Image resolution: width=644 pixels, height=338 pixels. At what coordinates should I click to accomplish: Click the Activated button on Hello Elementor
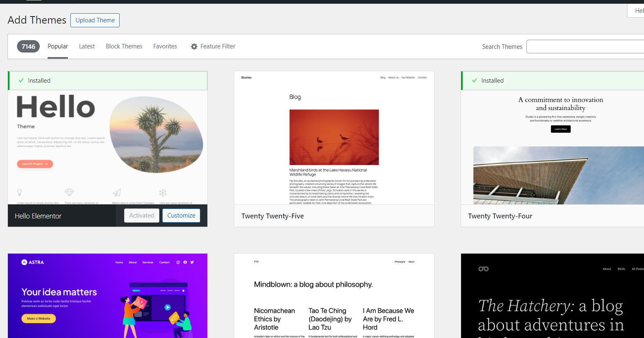[142, 216]
